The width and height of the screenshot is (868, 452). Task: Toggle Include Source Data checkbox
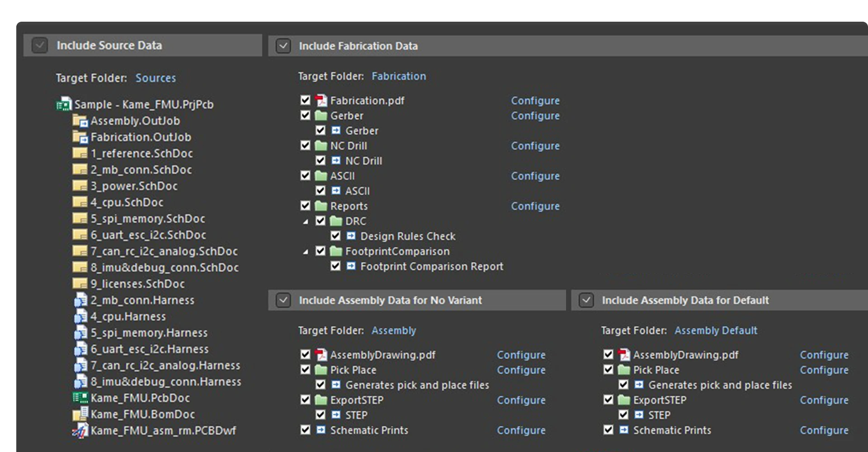tap(40, 45)
